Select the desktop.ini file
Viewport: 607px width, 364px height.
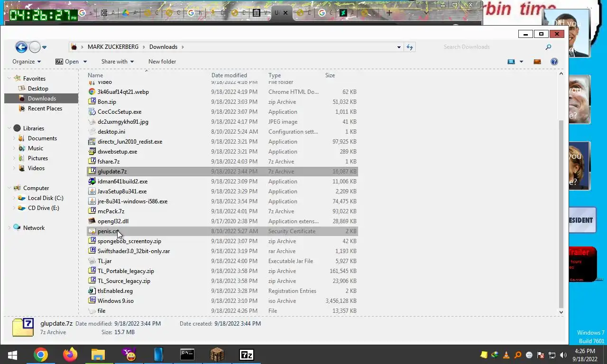(x=111, y=132)
